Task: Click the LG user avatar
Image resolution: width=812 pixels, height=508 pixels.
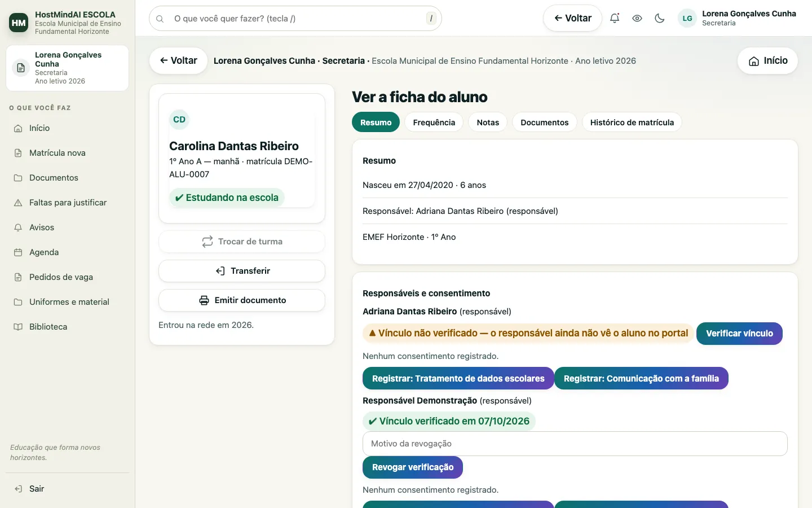Action: pos(687,18)
